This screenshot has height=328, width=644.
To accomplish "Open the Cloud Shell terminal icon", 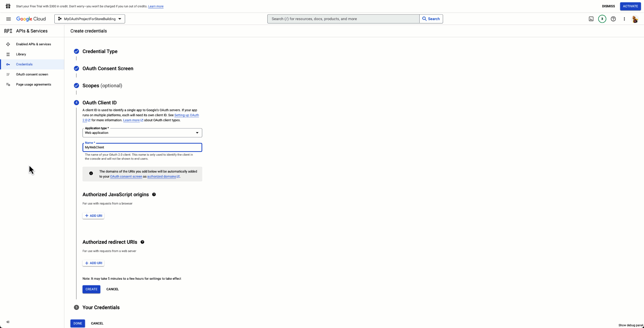I will pos(591,19).
